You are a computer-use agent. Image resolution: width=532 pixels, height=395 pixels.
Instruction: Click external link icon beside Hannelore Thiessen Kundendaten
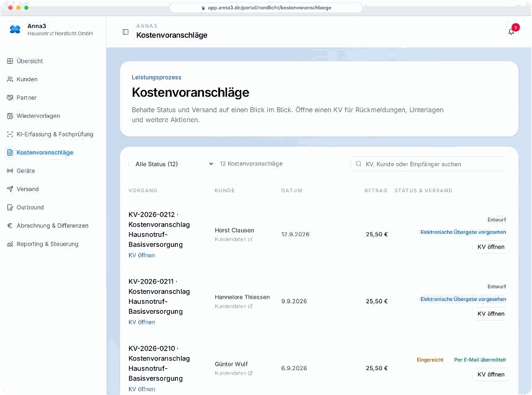pos(250,306)
